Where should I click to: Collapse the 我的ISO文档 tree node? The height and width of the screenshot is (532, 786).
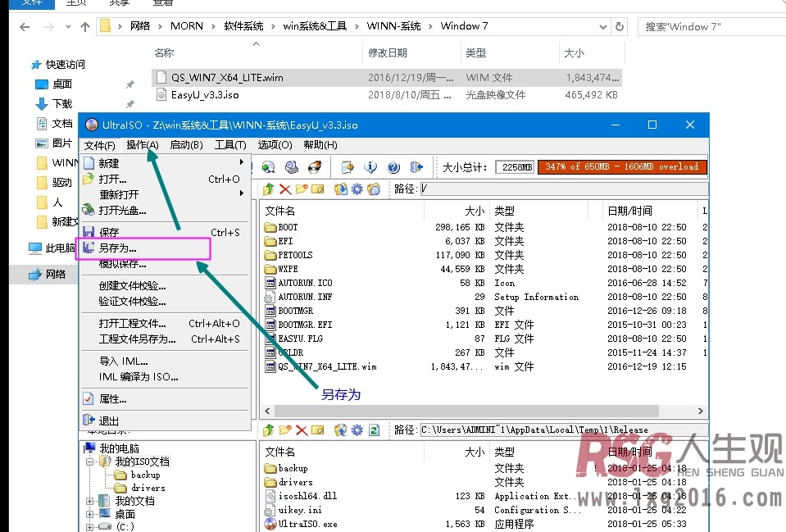pyautogui.click(x=89, y=462)
